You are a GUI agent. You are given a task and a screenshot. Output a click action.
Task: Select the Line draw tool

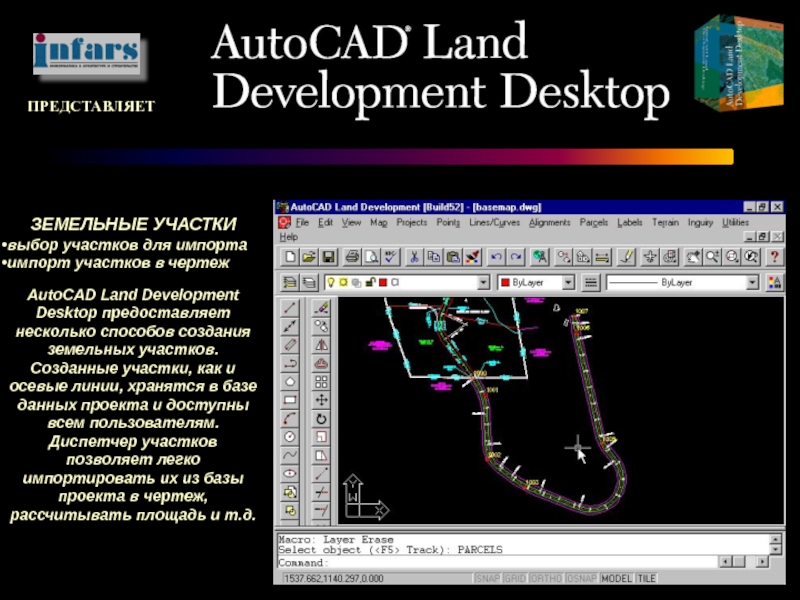pos(290,308)
